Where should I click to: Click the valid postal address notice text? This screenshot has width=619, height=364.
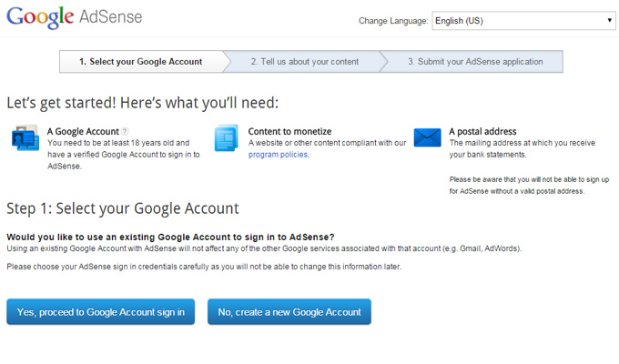(x=529, y=185)
